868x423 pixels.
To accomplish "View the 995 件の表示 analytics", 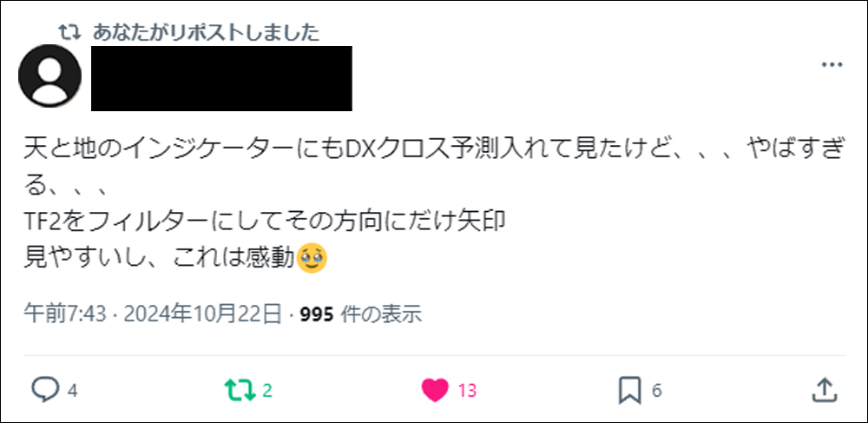I will point(361,314).
